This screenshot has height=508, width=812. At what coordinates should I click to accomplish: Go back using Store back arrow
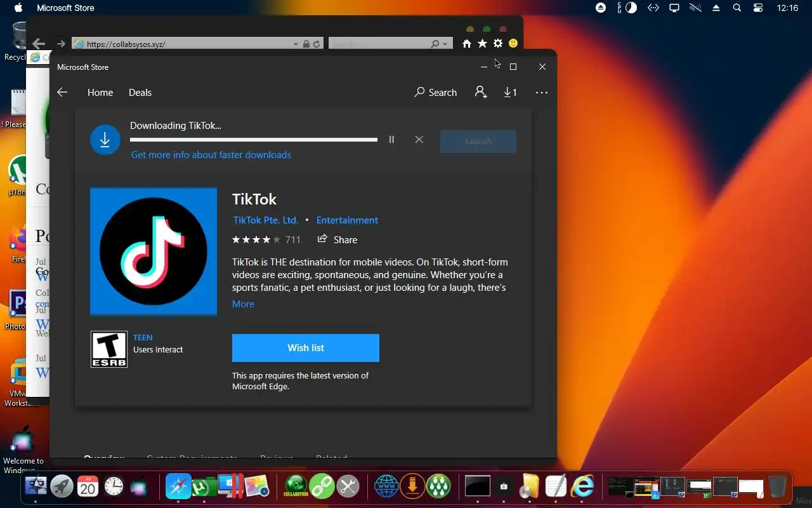(x=62, y=92)
